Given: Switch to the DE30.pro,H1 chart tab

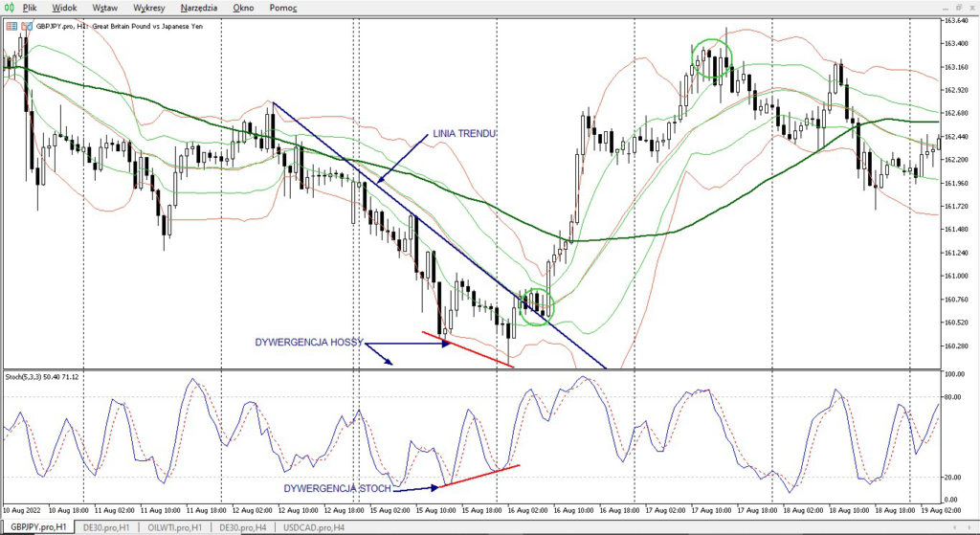Looking at the screenshot, I should (104, 527).
